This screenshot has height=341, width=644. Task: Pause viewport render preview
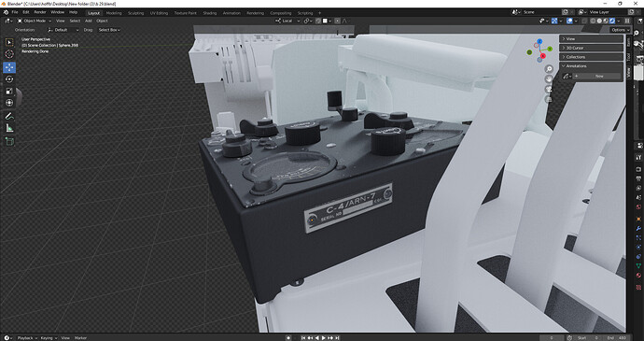coord(627,21)
